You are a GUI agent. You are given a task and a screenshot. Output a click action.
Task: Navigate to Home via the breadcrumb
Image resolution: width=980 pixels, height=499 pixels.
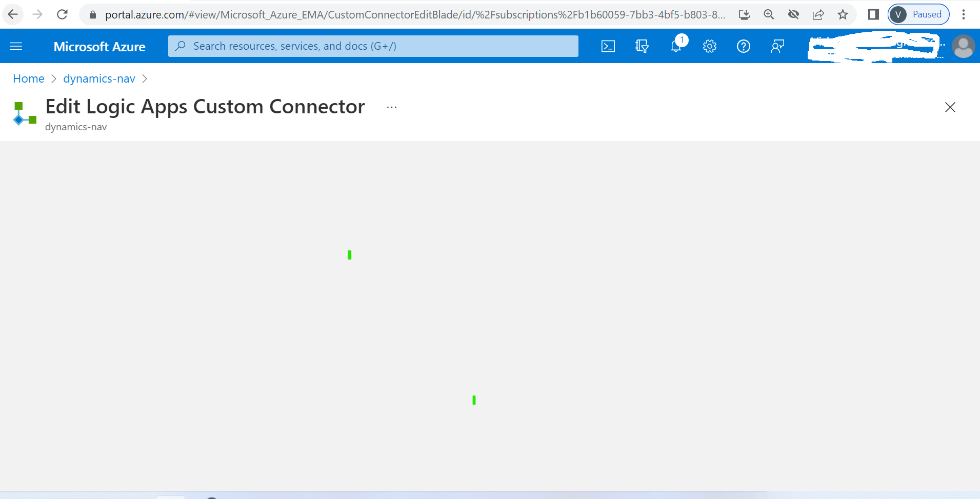pos(28,78)
